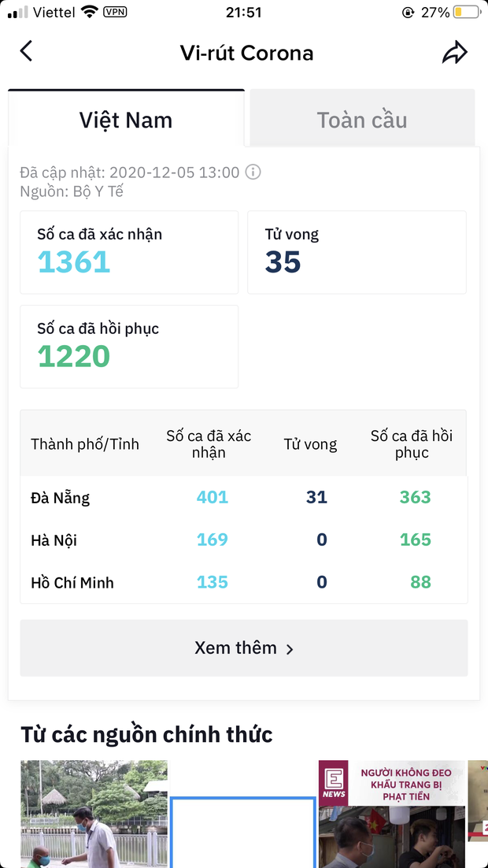This screenshot has height=868, width=488.
Task: Tap the back arrow icon
Action: [x=26, y=52]
